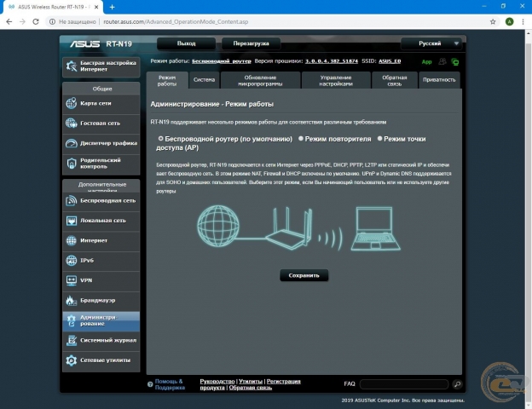The image size is (532, 409).
Task: Go back in browser history
Action: coord(9,21)
